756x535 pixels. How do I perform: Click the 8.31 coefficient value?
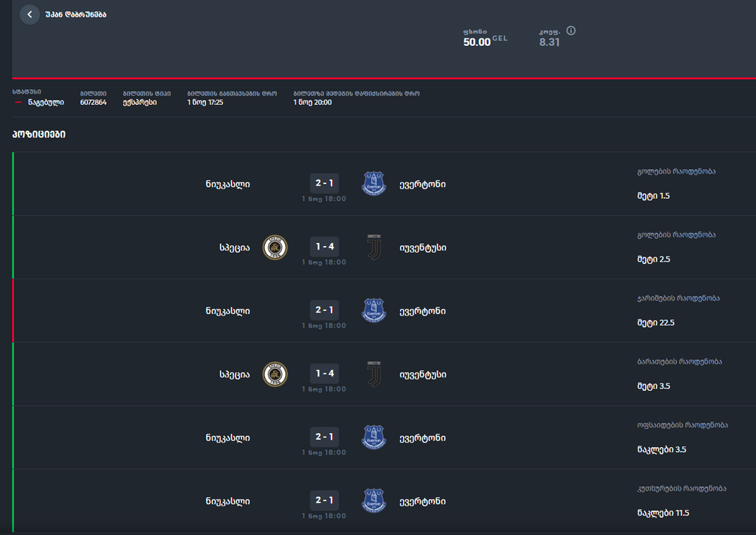point(549,42)
